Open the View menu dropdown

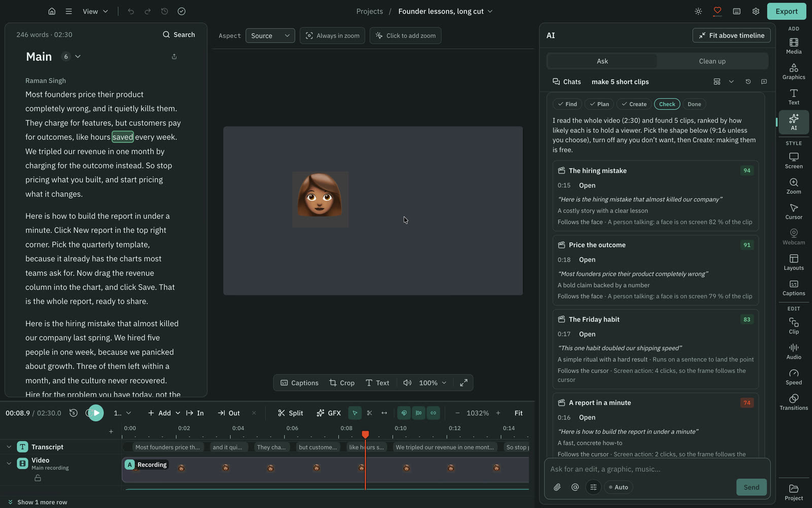95,11
